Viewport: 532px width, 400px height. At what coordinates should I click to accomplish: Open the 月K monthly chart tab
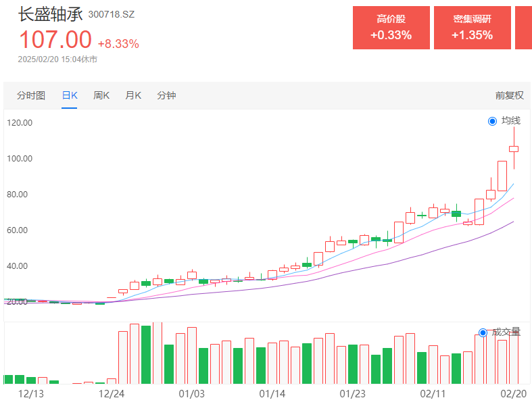133,95
